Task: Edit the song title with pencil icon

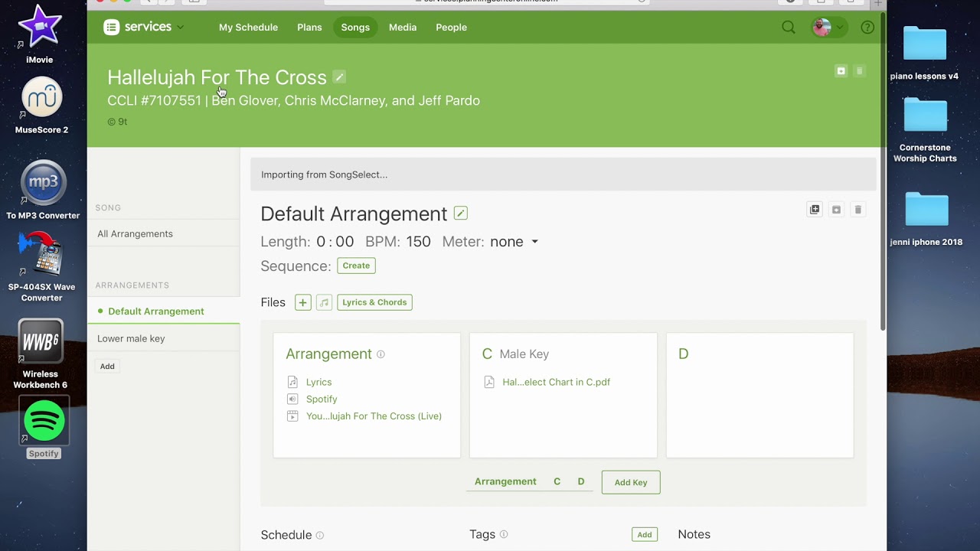Action: pyautogui.click(x=339, y=77)
